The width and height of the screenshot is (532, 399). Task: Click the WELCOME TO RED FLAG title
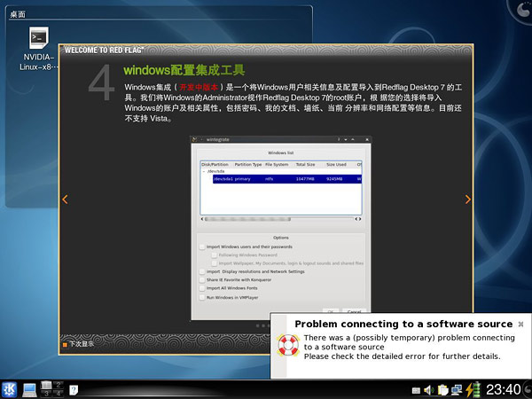pos(104,51)
